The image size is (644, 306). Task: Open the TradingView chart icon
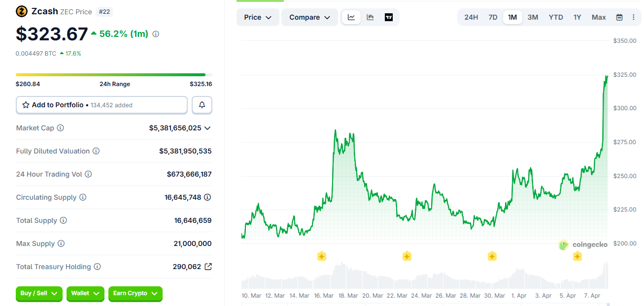pos(389,17)
